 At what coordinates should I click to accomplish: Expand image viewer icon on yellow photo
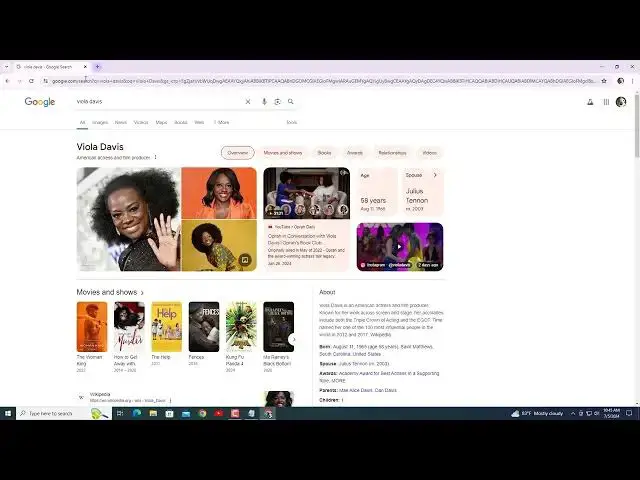click(x=244, y=260)
